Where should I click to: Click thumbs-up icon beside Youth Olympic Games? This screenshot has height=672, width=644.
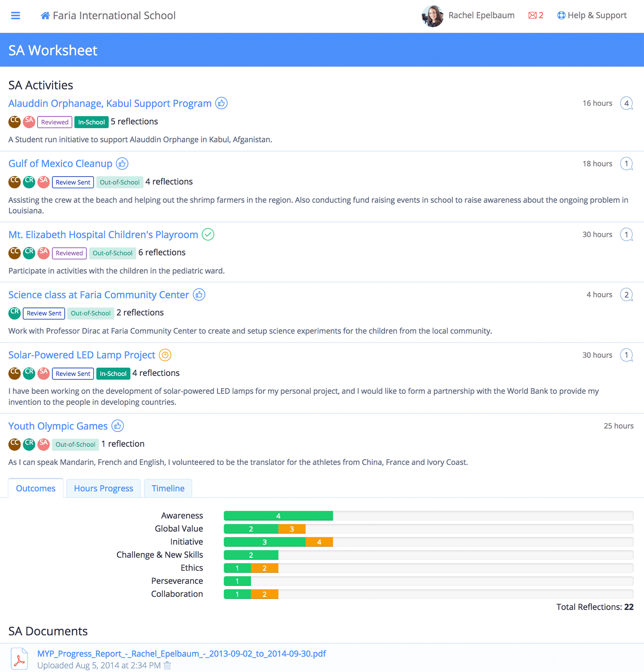pos(118,426)
